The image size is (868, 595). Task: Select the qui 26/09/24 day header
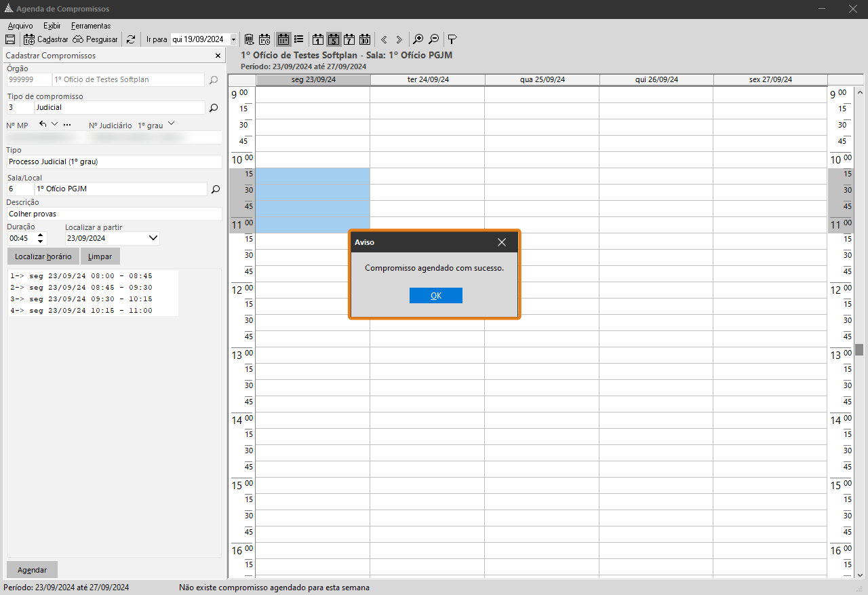656,79
